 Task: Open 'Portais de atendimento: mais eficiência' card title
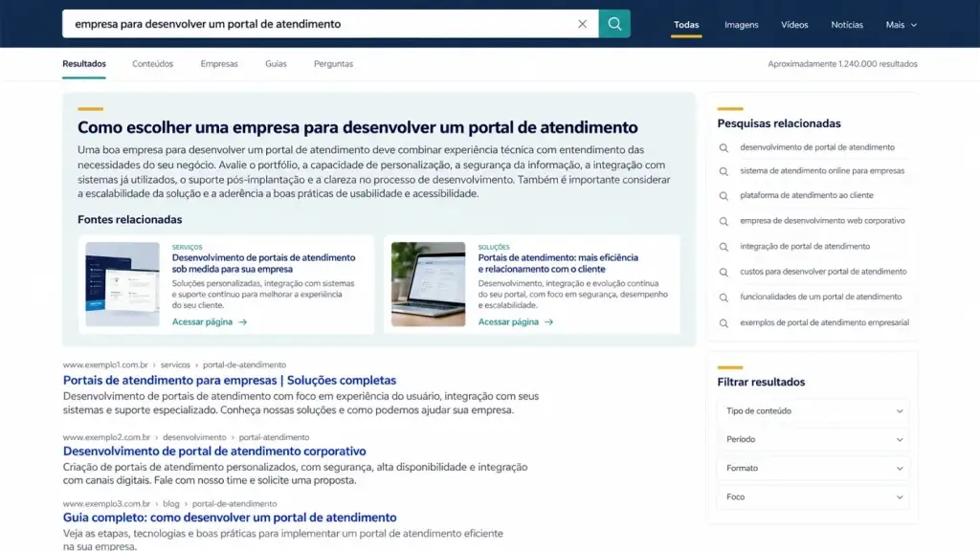pyautogui.click(x=558, y=263)
